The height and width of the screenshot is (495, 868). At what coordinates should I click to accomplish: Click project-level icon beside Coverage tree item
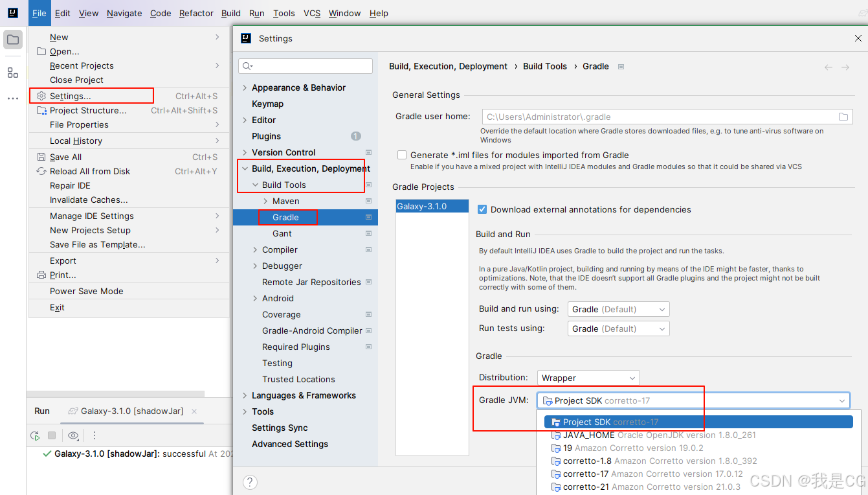(368, 314)
